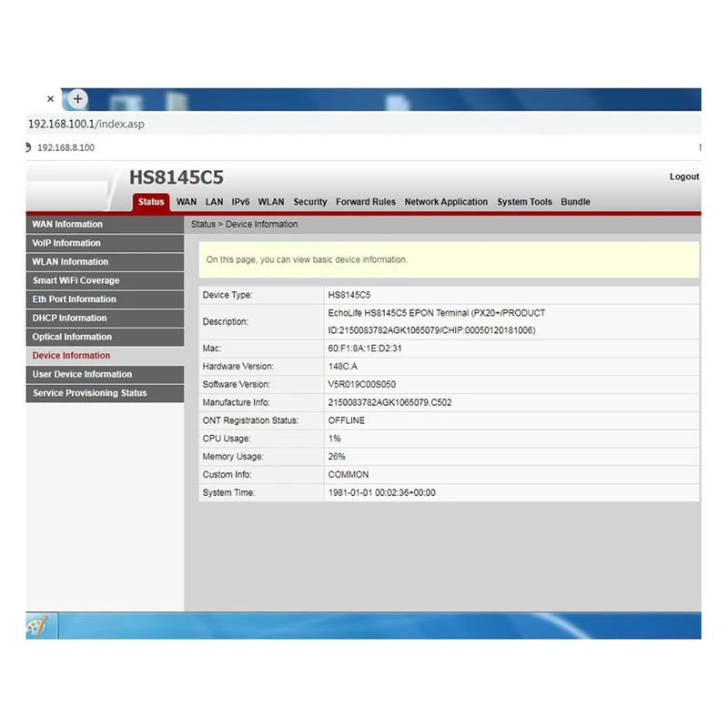Select the Network Application tab
The width and height of the screenshot is (728, 728).
[x=446, y=202]
